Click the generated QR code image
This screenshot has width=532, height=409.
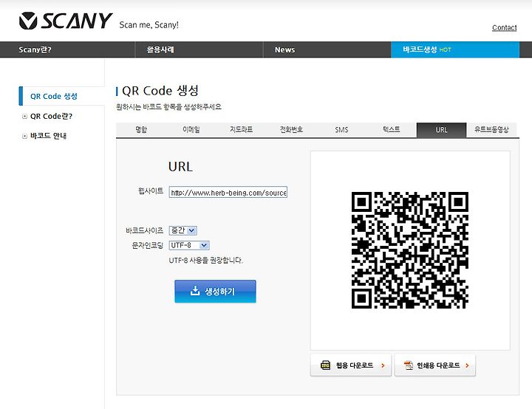pyautogui.click(x=410, y=250)
